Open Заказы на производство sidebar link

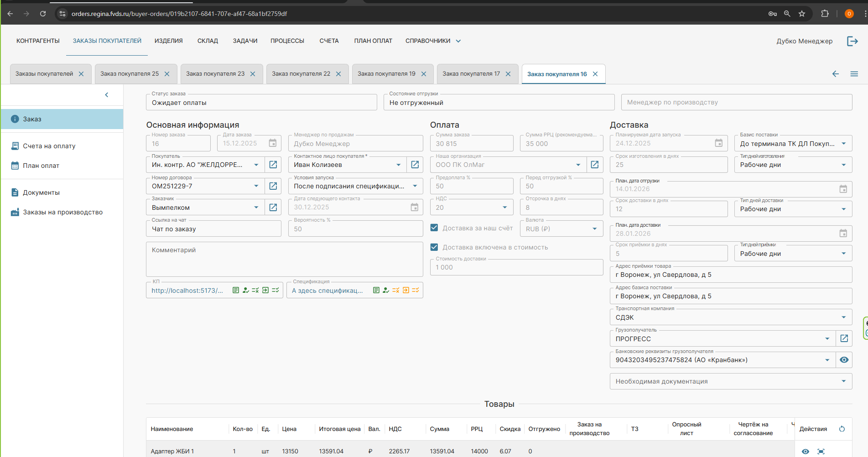coord(62,212)
